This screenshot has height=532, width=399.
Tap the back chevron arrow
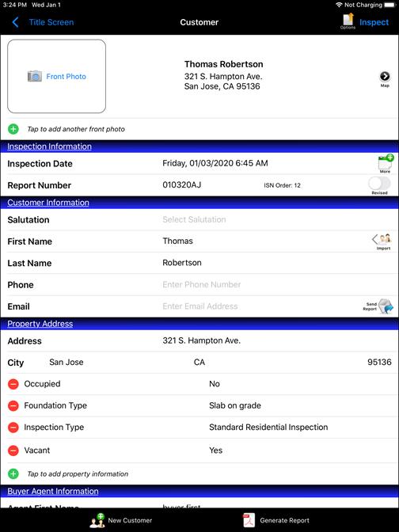[x=15, y=22]
